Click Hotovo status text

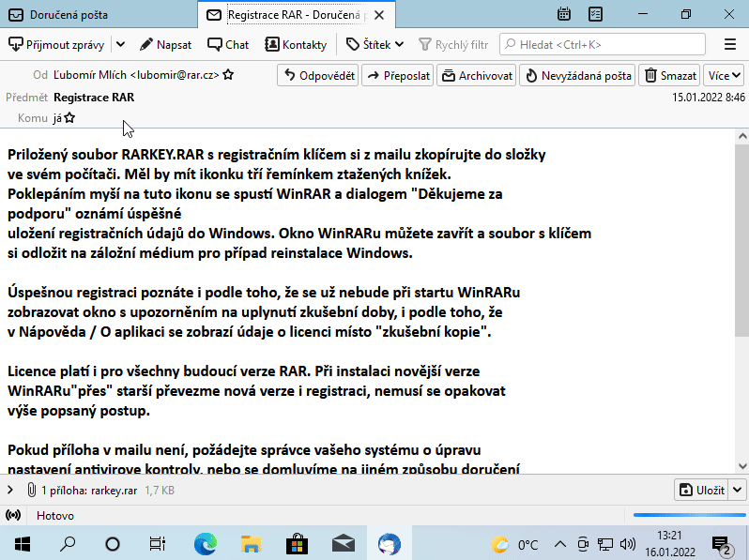[x=55, y=516]
